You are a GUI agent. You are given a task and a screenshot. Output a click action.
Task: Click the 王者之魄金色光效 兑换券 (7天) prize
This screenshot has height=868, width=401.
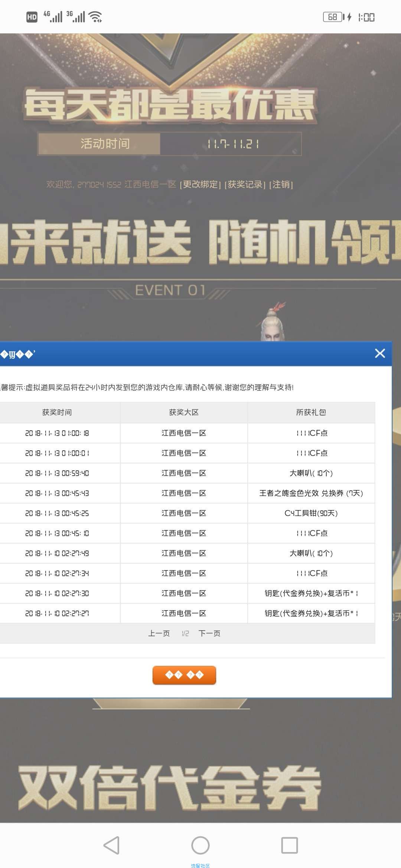coord(311,493)
